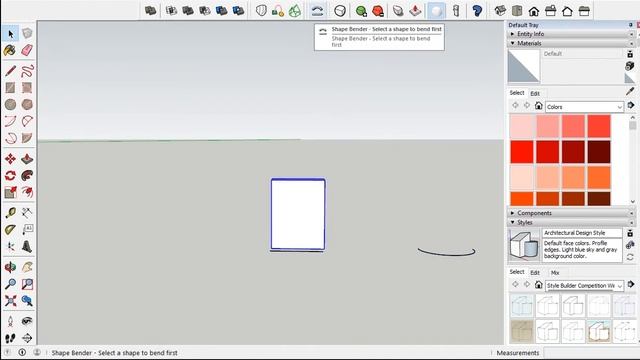Activate the Pan hand tool

(x=27, y=267)
